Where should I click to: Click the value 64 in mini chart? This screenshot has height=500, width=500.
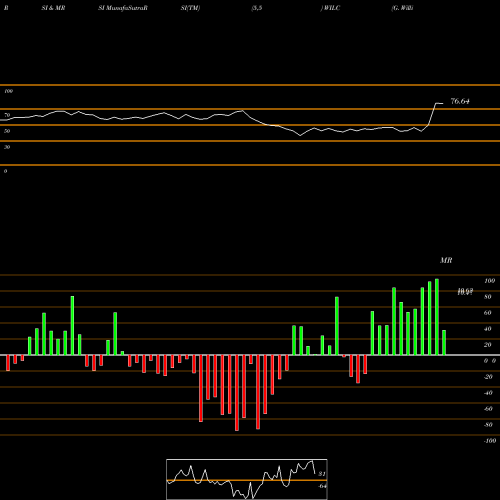322,486
